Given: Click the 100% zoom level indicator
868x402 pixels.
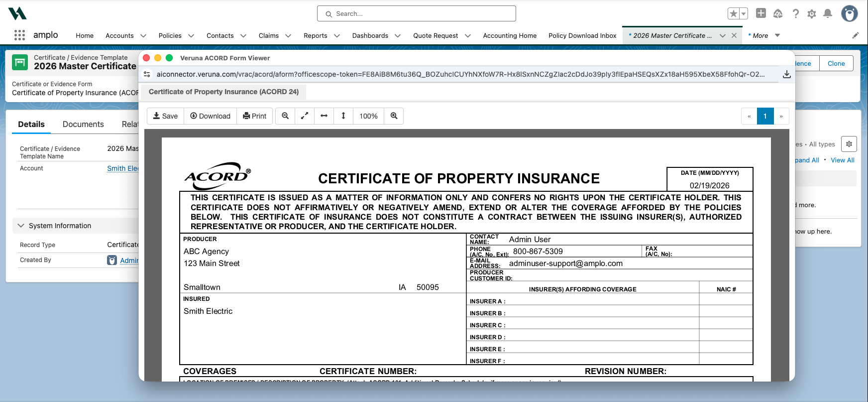Looking at the screenshot, I should coord(369,116).
